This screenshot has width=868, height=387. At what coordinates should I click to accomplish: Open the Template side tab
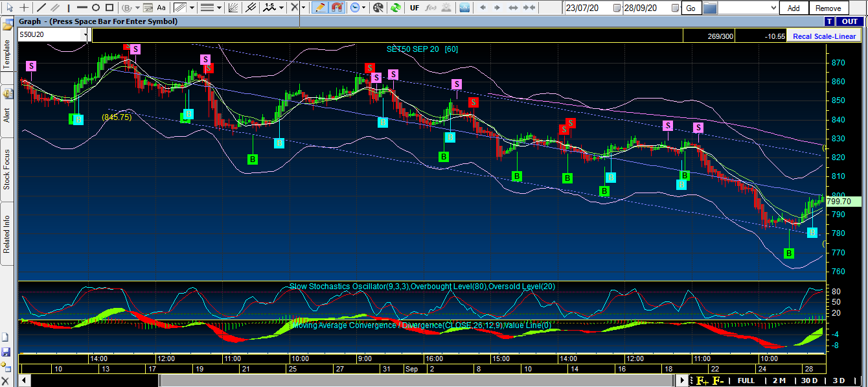pyautogui.click(x=7, y=54)
